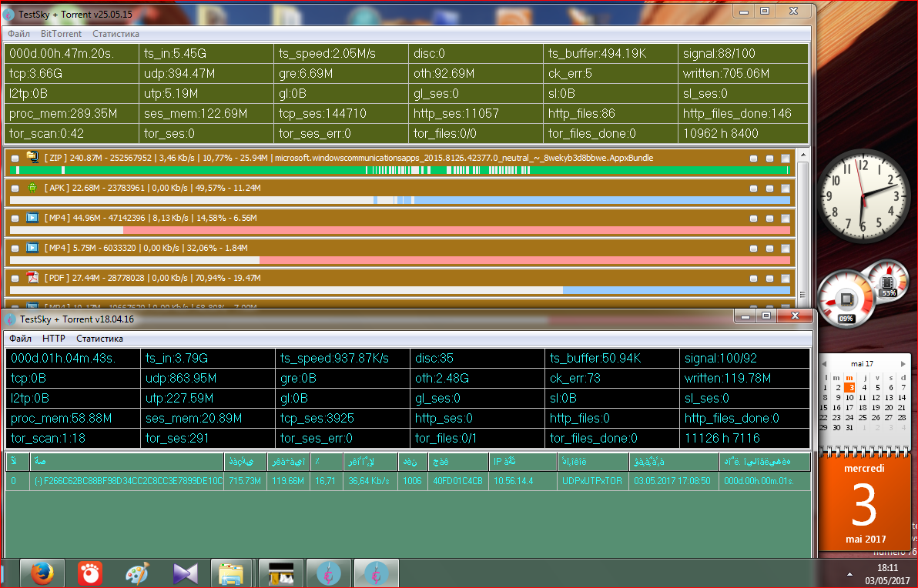This screenshot has width=918, height=588.
Task: Click the Статистика menu in the lower window
Action: tap(99, 339)
